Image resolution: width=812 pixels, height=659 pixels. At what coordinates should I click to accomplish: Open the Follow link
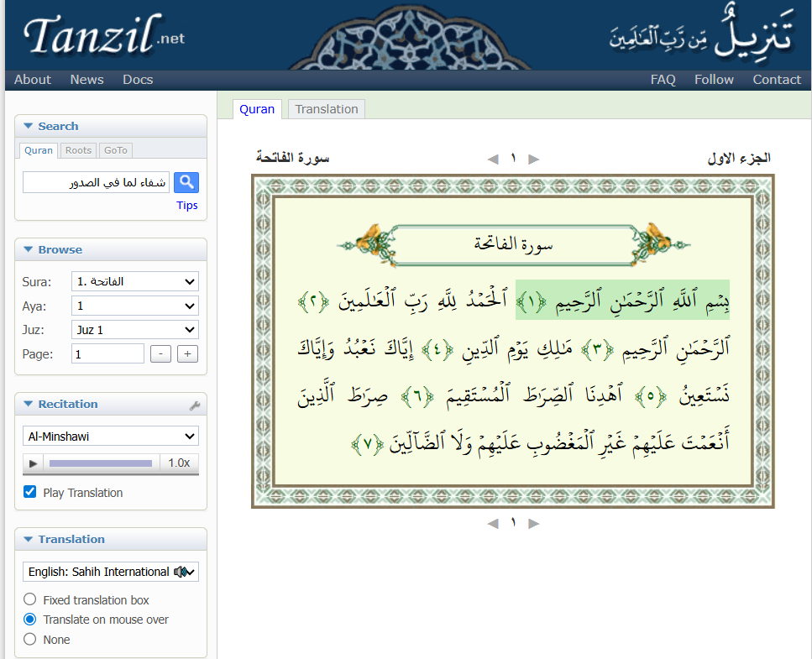tap(714, 80)
